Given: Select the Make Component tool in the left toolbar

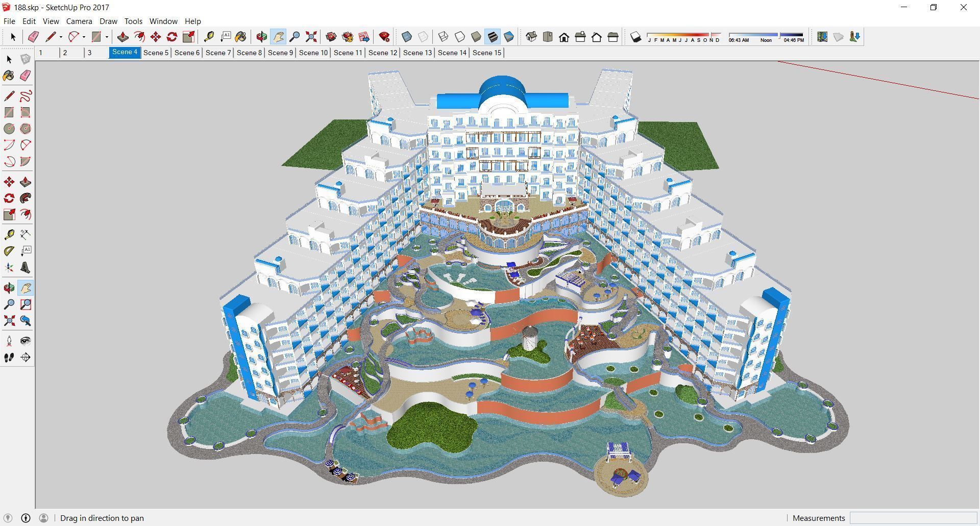Looking at the screenshot, I should pyautogui.click(x=26, y=59).
